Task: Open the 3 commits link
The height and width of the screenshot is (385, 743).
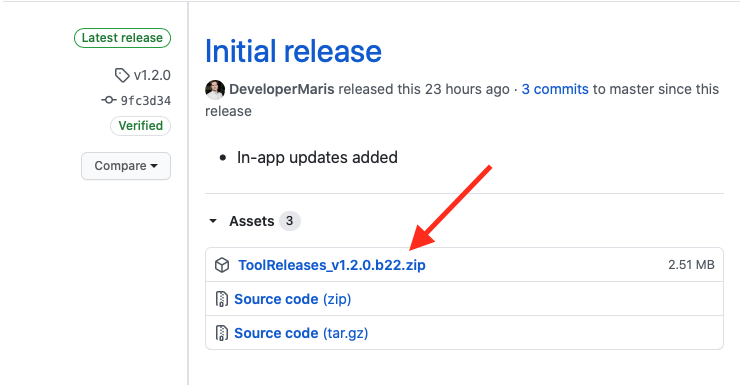Action: 555,89
